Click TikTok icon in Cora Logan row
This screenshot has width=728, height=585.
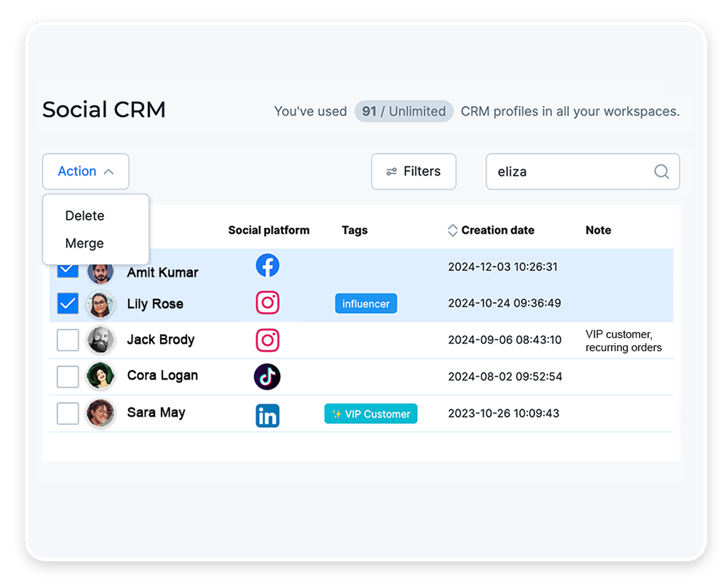[267, 377]
